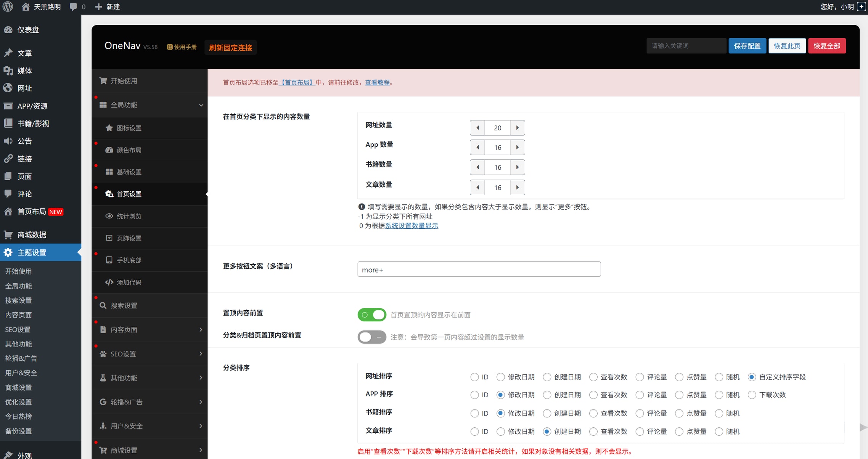Open 首页布局 NEW menu item

(x=33, y=212)
